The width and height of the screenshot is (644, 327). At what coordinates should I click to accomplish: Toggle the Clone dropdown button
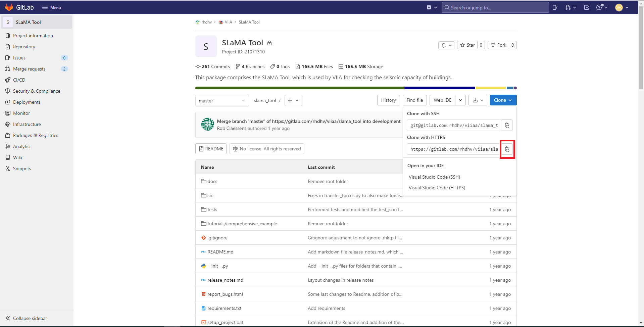click(503, 100)
